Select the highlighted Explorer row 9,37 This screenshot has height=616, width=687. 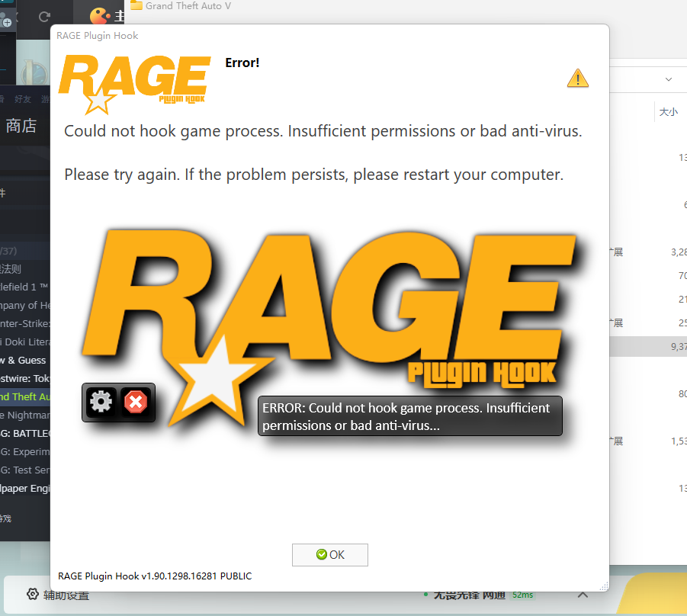coord(648,346)
